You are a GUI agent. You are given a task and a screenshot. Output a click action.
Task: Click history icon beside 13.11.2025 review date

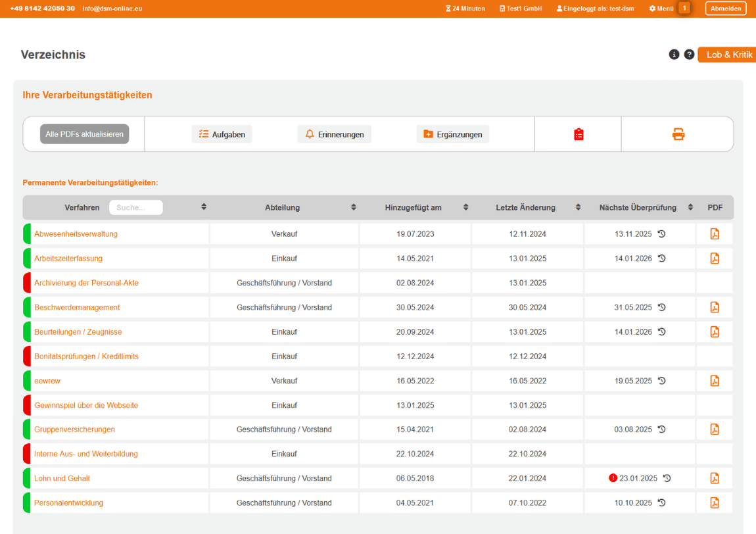point(662,233)
